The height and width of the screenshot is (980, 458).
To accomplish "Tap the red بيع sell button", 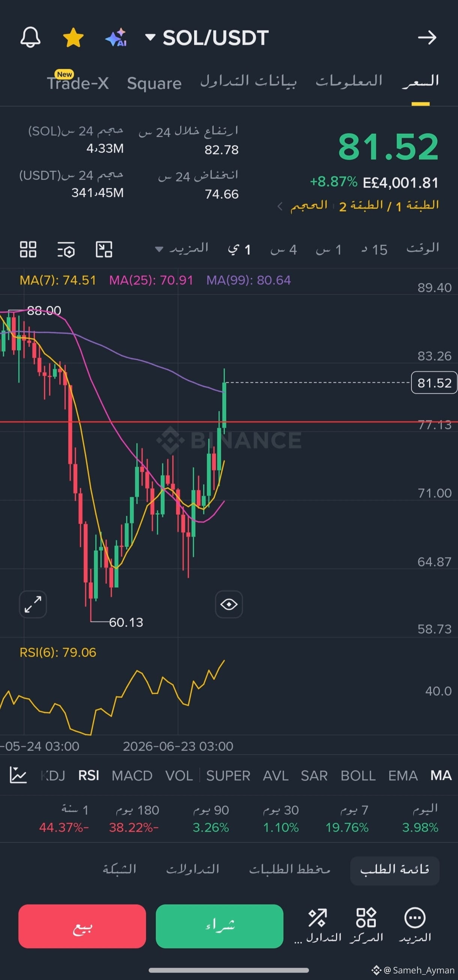I will pos(82,926).
